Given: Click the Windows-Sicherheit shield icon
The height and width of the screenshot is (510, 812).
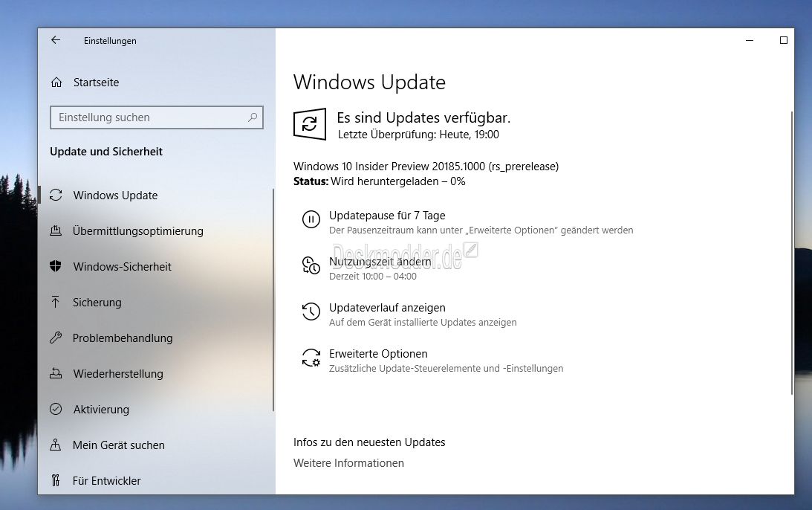Looking at the screenshot, I should [56, 266].
